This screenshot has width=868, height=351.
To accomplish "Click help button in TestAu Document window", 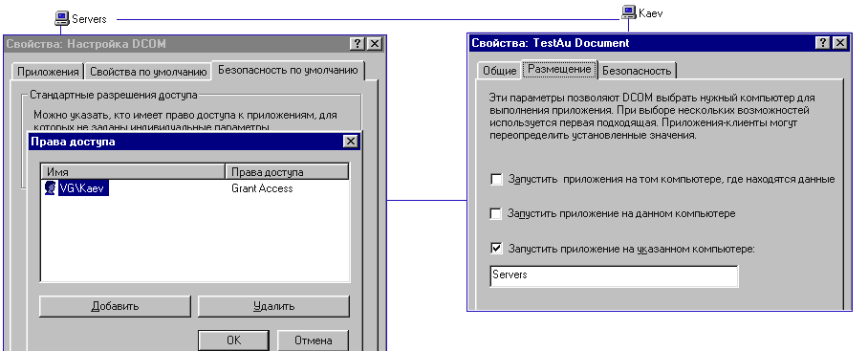I will (823, 43).
